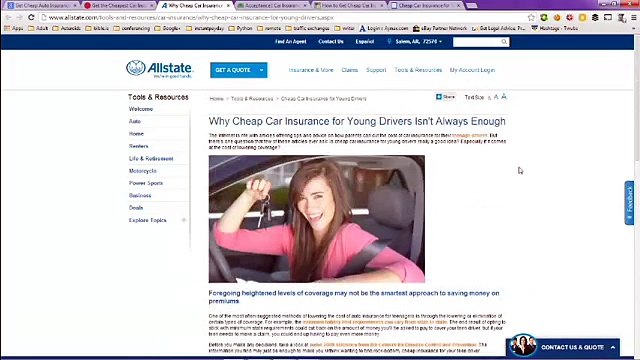Viewport: 640px width, 360px height.
Task: Close the active Why Cheap Car Insurance tab
Action: [x=228, y=6]
